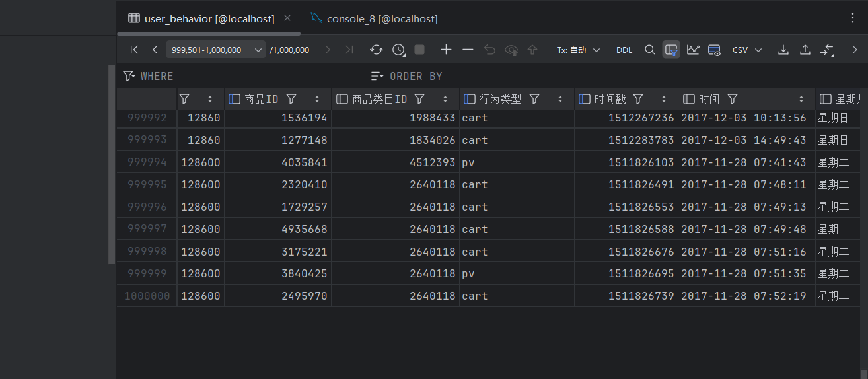Select row number 999992
This screenshot has height=379, width=868.
click(147, 118)
